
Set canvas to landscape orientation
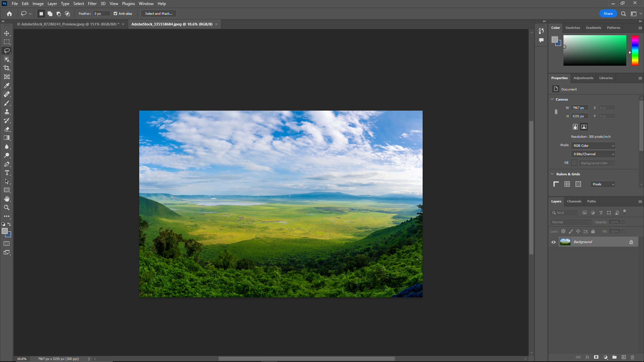(x=584, y=127)
